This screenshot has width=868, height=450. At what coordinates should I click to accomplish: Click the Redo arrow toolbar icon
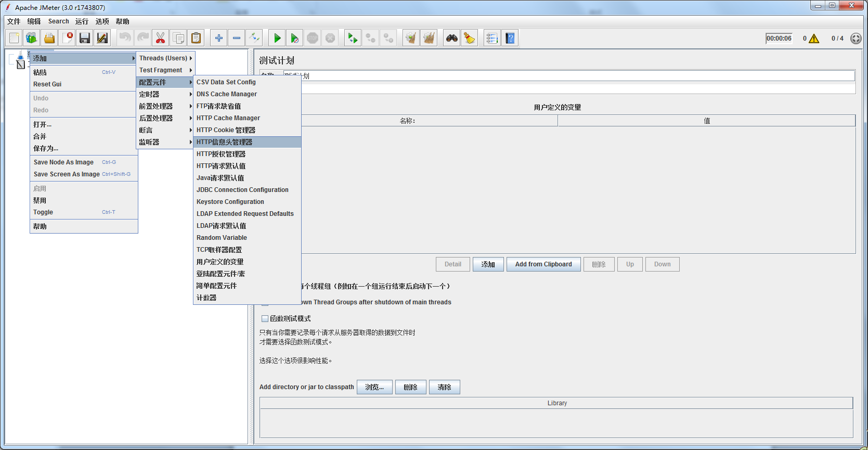click(x=142, y=38)
